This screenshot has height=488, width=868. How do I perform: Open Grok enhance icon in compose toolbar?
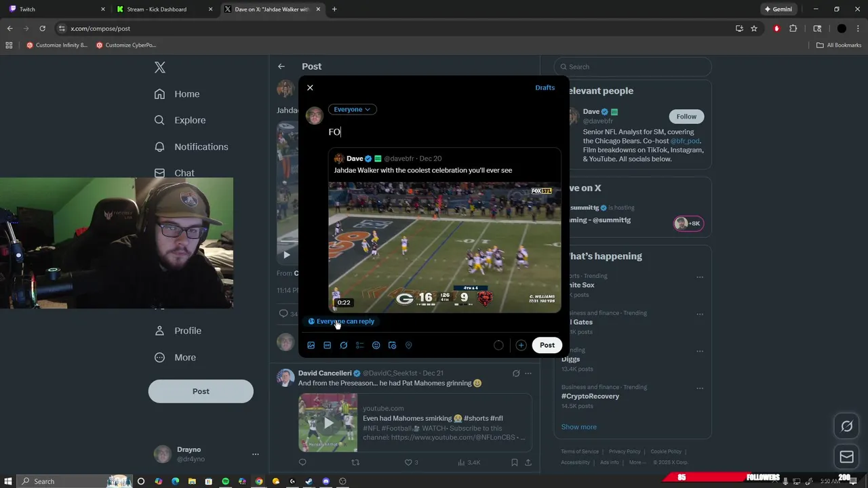pyautogui.click(x=344, y=345)
